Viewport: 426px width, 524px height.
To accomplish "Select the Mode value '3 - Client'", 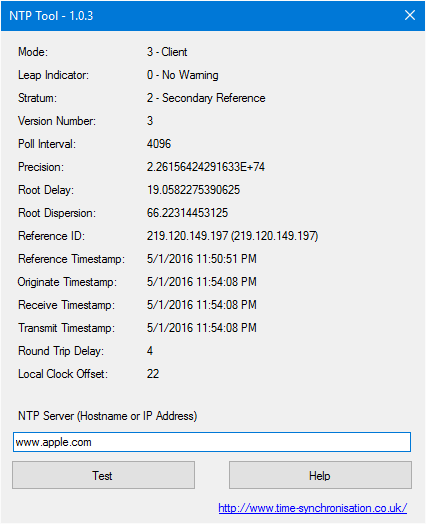I will 167,52.
